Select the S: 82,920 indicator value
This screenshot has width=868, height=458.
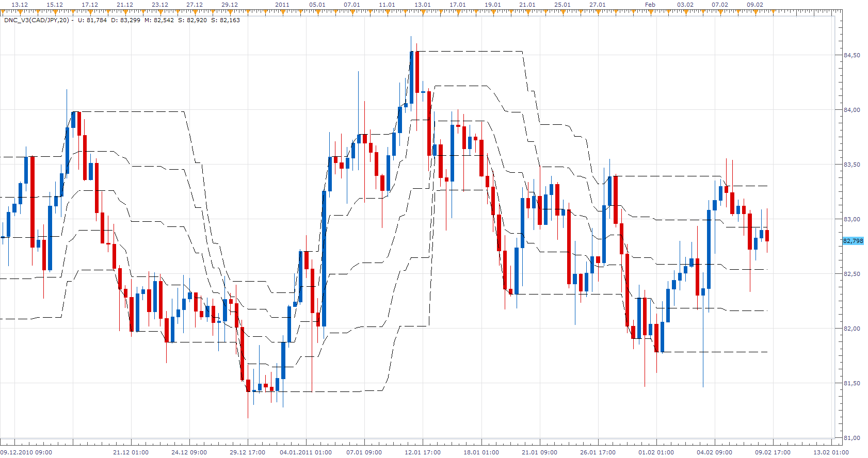tap(192, 20)
